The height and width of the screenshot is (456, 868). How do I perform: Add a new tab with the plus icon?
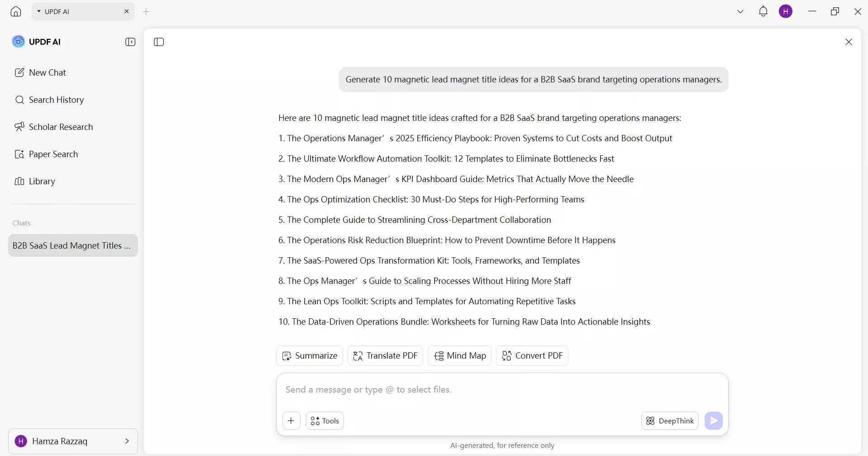tap(146, 12)
